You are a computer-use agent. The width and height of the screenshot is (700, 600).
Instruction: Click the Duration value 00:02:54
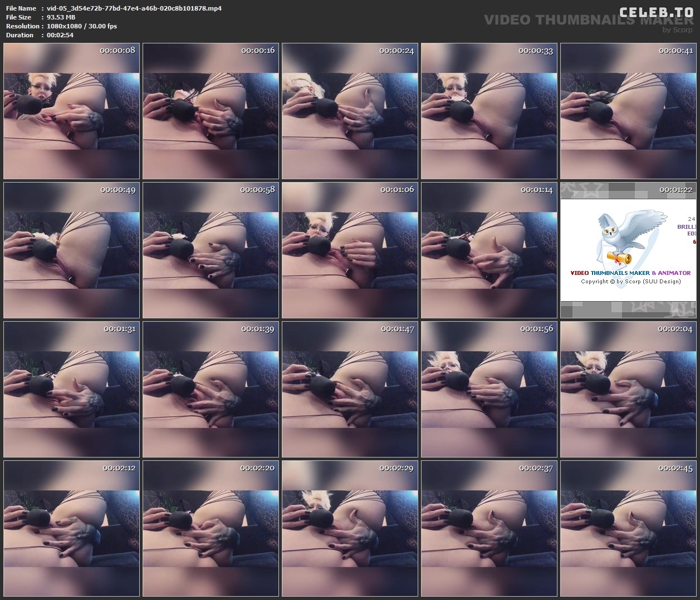[x=60, y=35]
